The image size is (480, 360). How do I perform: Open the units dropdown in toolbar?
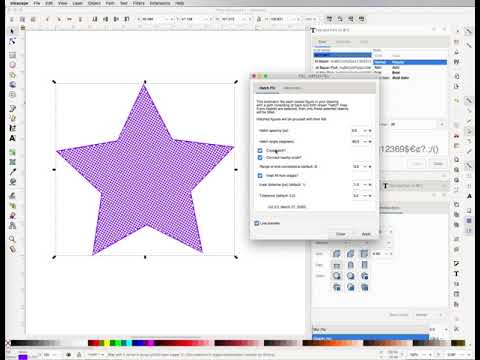pos(311,19)
